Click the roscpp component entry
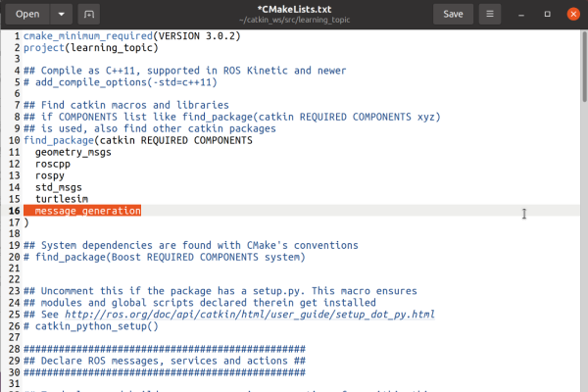This screenshot has width=588, height=392. (x=55, y=164)
